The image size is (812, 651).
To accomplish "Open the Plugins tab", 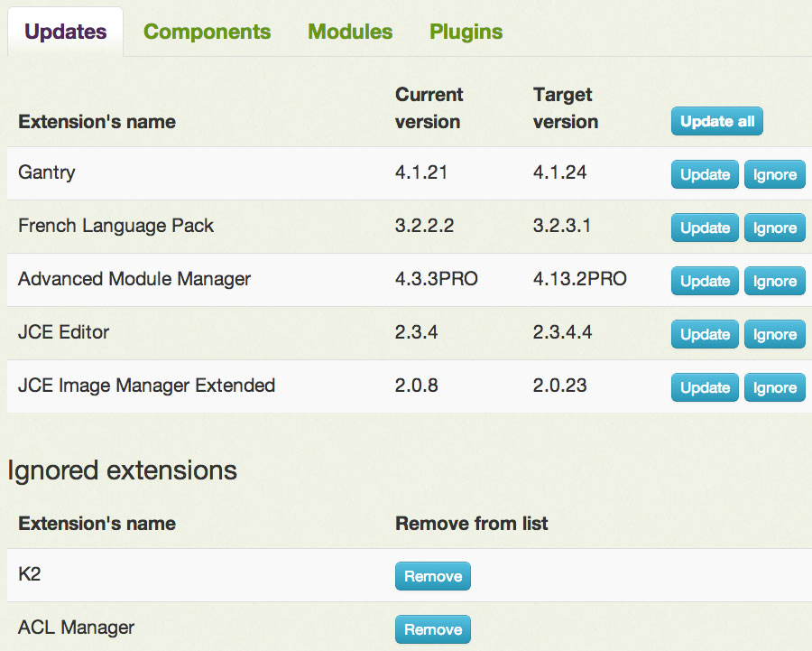I will 466,32.
